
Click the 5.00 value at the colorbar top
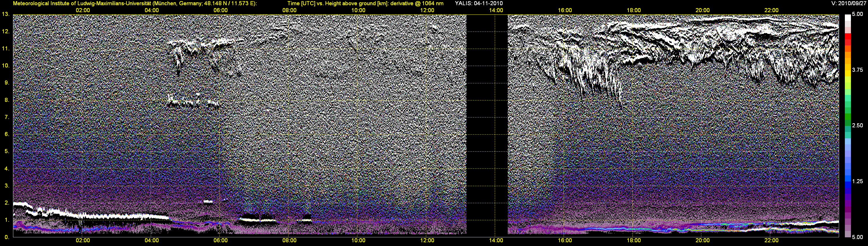[858, 14]
